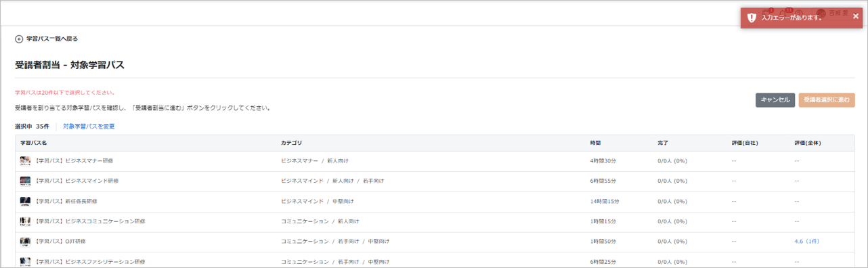This screenshot has width=868, height=268.
Task: Click back arrow icon beside 学習パス一覧へ戻る
Action: tap(19, 39)
